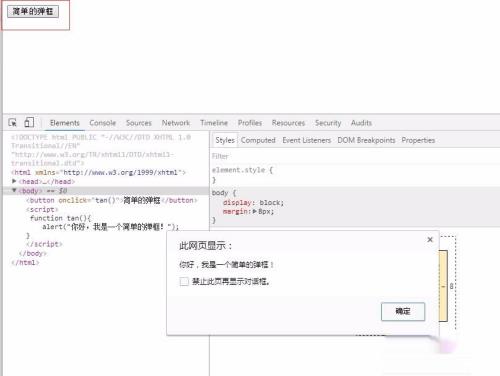The image size is (500, 376).
Task: Select the Styles sidebar tab
Action: [225, 140]
